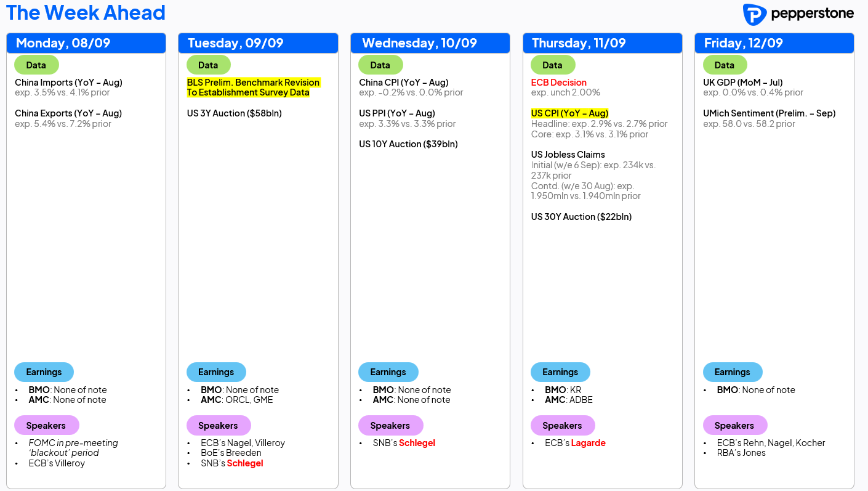Viewport: 868px width, 491px height.
Task: Open the Wednesday, 10/09 column header
Action: coord(430,43)
